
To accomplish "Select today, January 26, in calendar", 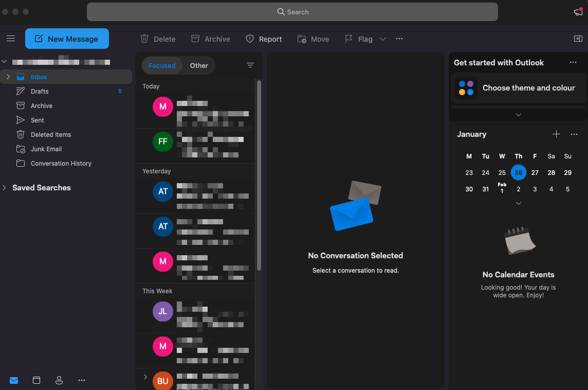I will [519, 173].
